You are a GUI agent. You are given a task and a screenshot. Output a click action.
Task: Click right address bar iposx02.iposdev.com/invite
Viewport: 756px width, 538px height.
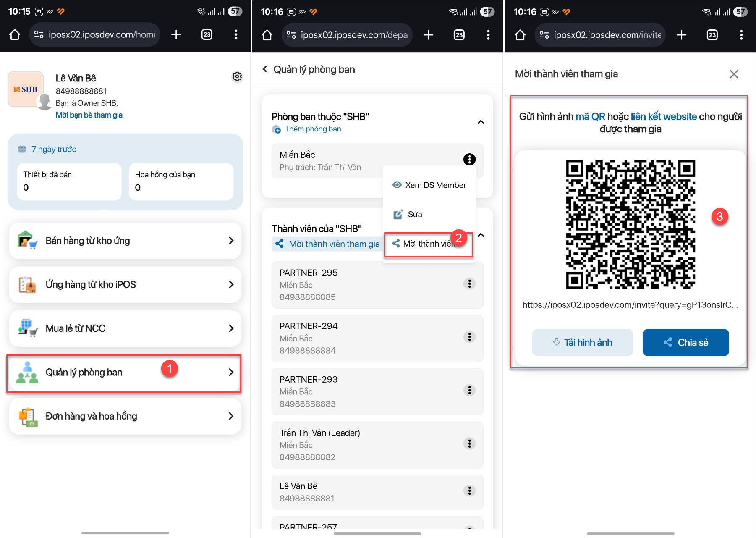coord(600,35)
